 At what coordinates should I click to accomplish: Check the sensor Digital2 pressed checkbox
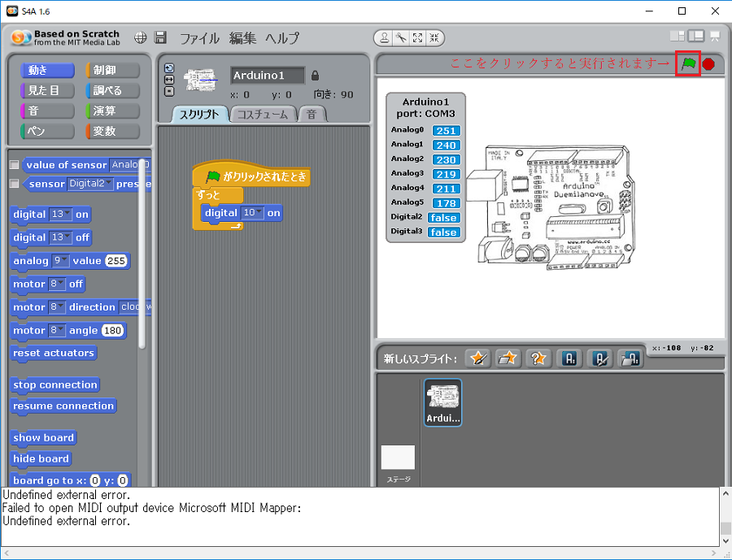[15, 184]
